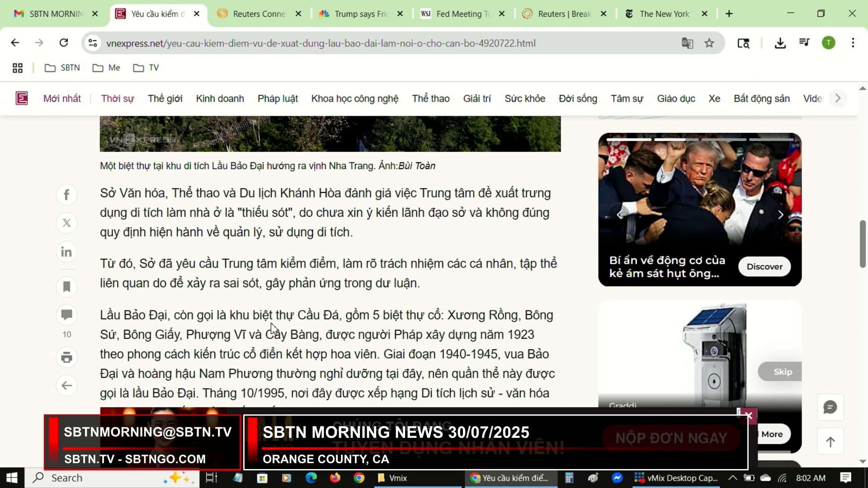This screenshot has width=868, height=488.
Task: Bookmark this page with the star icon
Action: (709, 43)
